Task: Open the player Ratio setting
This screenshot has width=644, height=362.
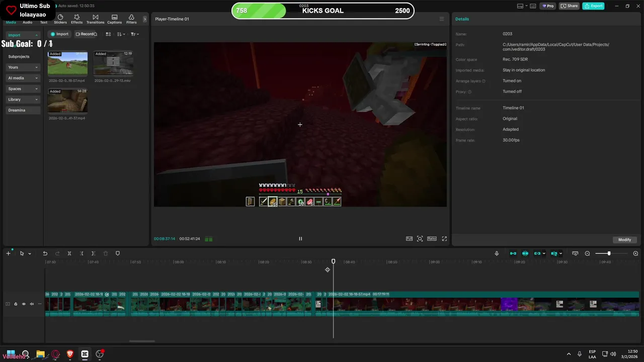Action: 432,239
